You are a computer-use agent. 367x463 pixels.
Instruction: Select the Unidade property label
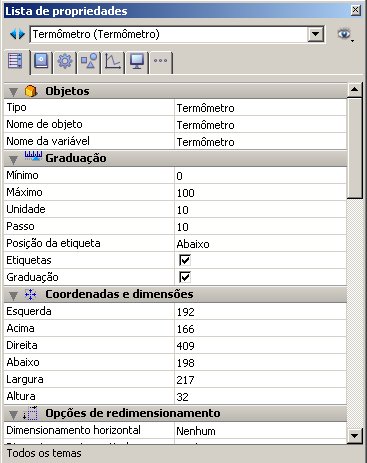(26, 209)
